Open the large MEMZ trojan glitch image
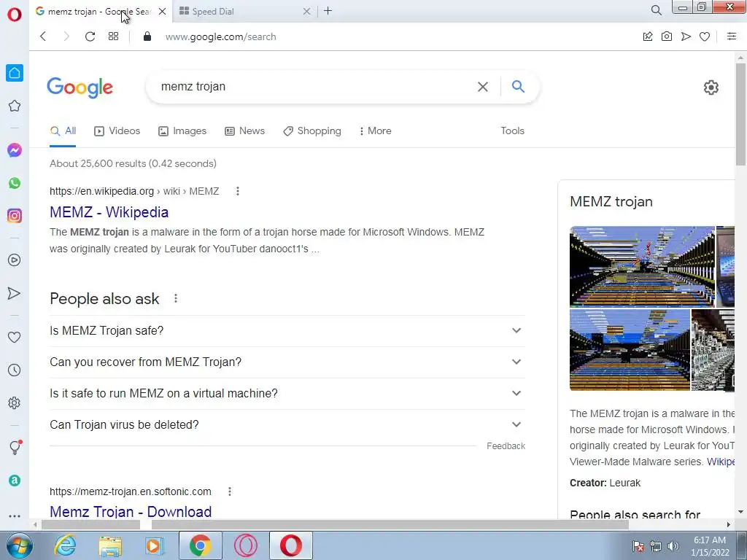Viewport: 747px width, 560px height. (642, 267)
